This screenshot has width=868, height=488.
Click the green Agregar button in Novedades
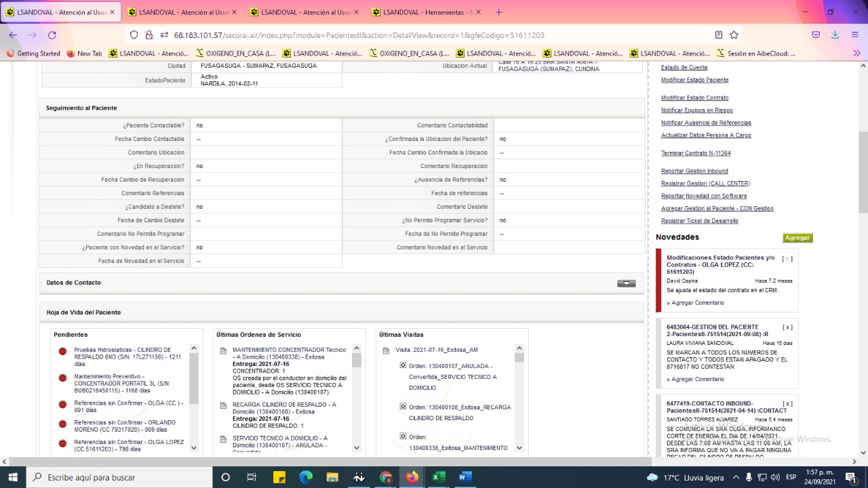coord(797,238)
